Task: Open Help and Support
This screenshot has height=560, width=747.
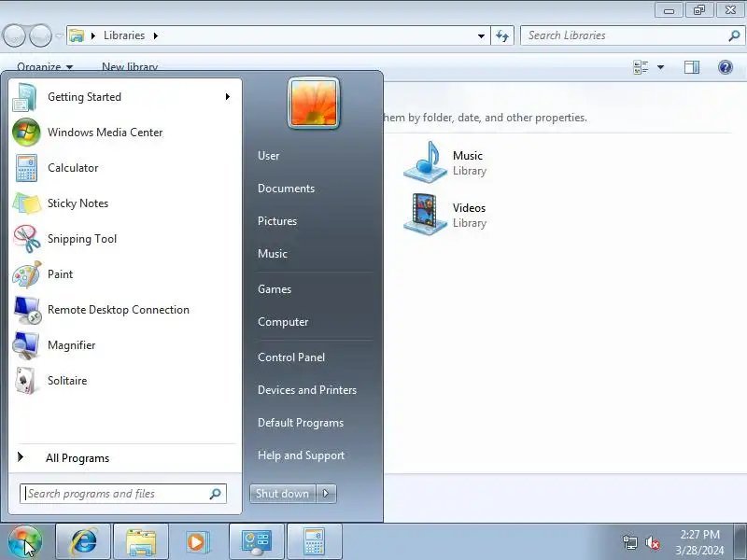Action: pos(301,455)
